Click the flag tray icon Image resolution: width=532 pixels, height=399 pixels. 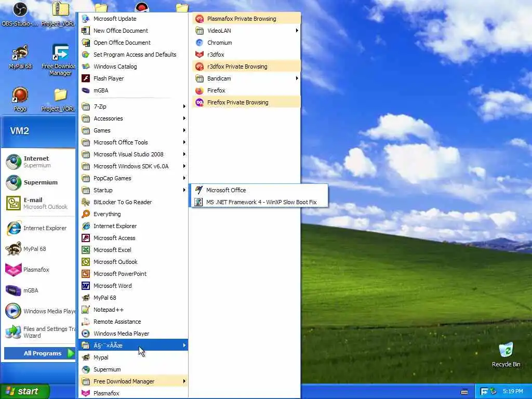484,392
